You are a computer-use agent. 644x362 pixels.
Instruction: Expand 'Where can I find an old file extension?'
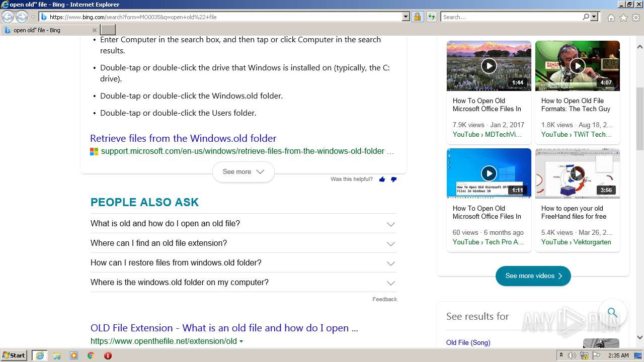pos(243,243)
